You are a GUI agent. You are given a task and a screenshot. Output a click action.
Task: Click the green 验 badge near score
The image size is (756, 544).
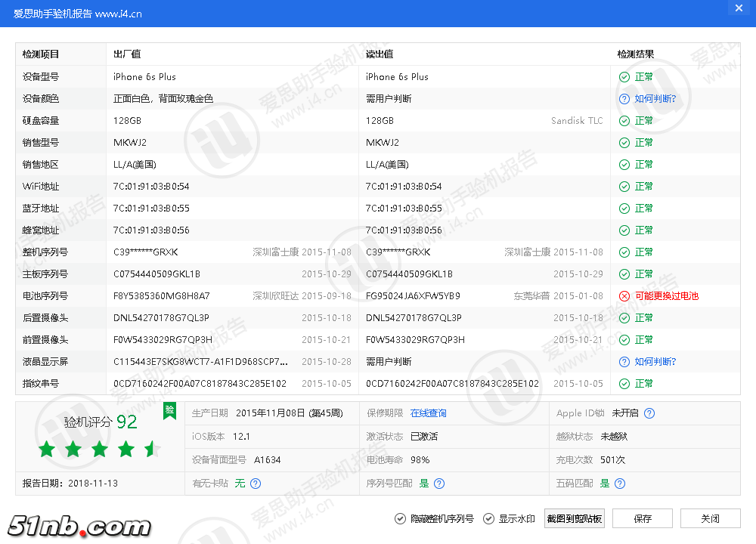pyautogui.click(x=169, y=410)
